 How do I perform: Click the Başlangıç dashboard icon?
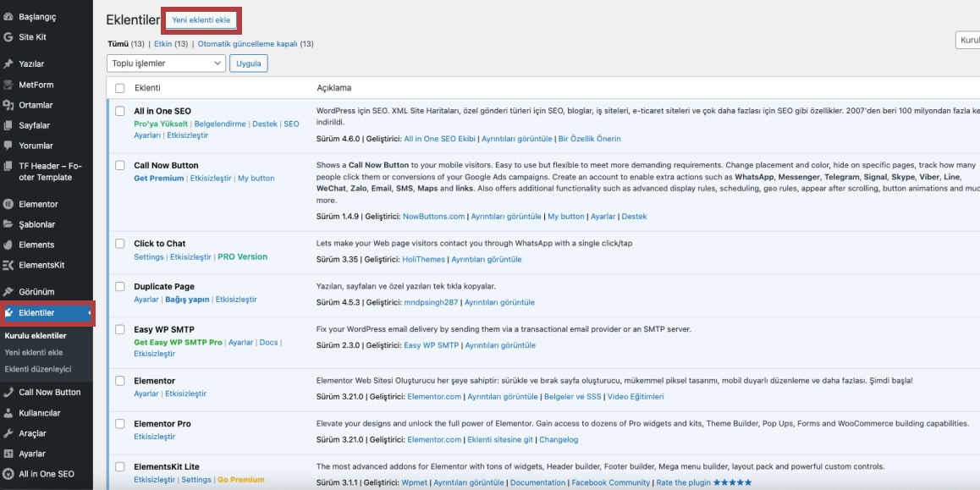(8, 17)
